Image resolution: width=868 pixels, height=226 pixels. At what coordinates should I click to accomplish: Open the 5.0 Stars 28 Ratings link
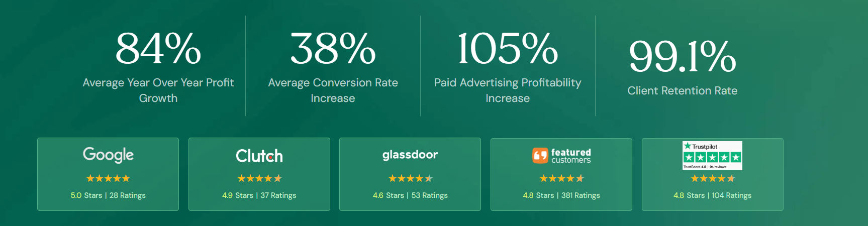pos(108,195)
